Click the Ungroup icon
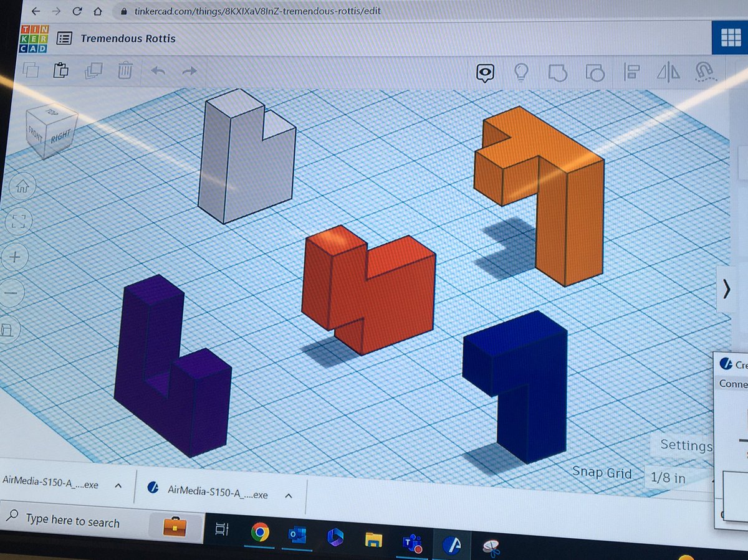 [x=595, y=73]
